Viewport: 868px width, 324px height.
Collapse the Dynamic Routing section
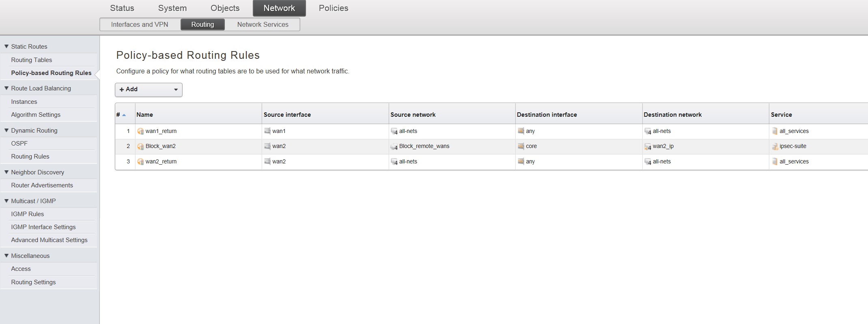coord(6,131)
